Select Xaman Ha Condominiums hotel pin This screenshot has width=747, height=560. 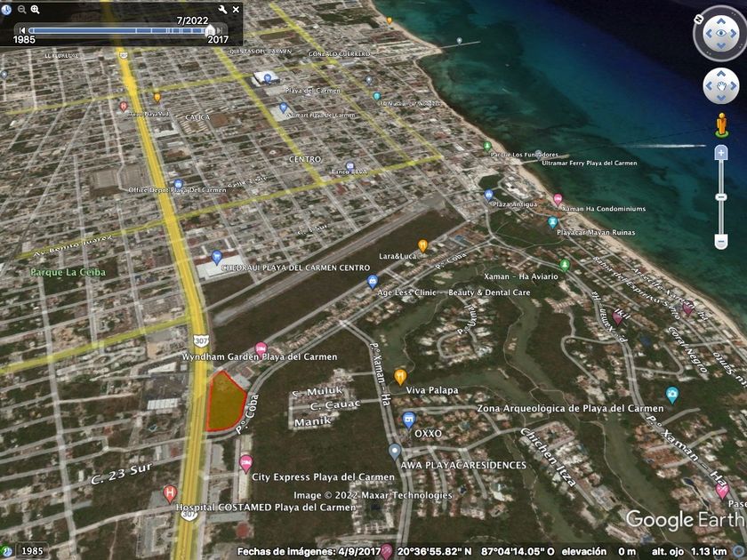coord(557,199)
